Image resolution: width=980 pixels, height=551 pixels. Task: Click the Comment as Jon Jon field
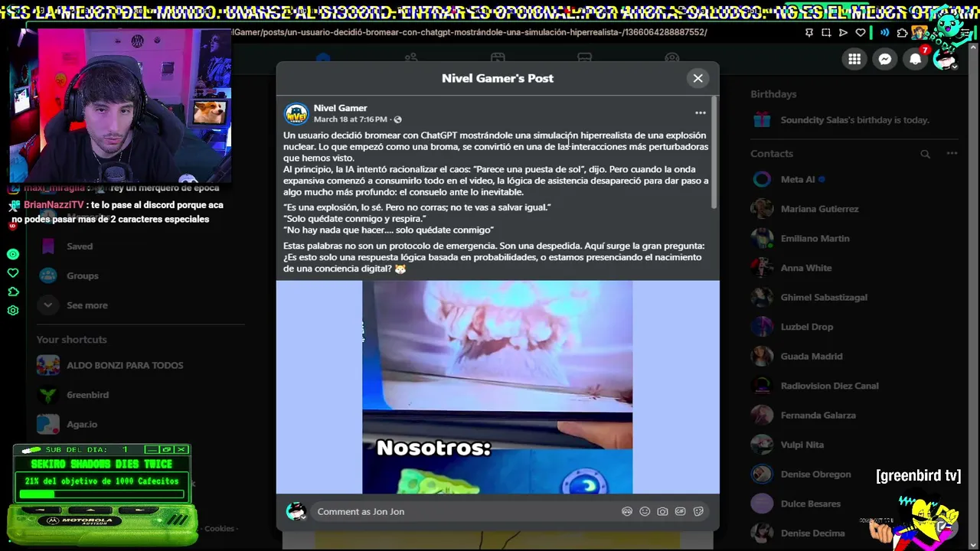click(511, 511)
